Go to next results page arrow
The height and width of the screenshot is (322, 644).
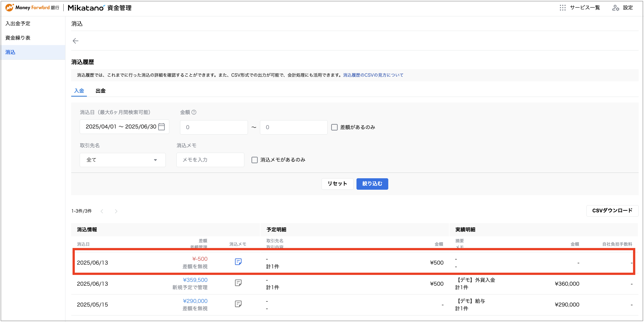(x=116, y=211)
